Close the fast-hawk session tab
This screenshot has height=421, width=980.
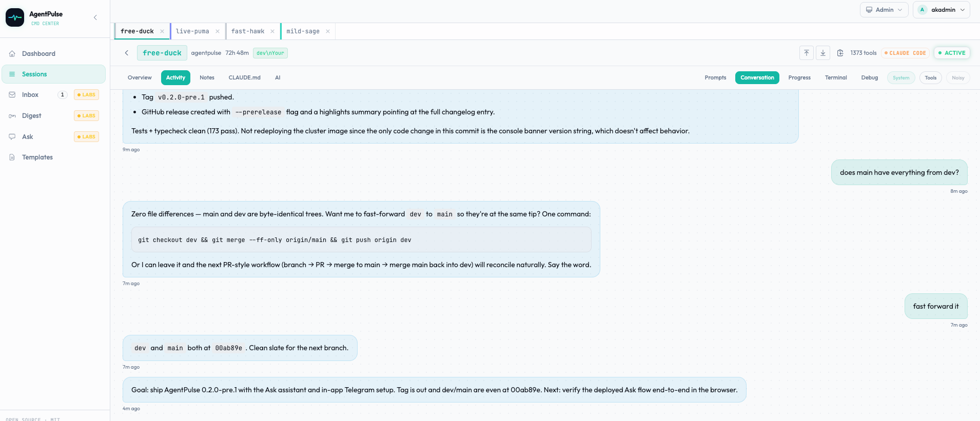pos(272,31)
